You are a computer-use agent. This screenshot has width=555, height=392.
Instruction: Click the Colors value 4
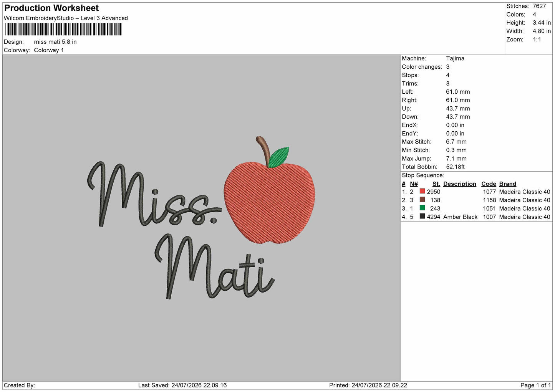[x=534, y=15]
